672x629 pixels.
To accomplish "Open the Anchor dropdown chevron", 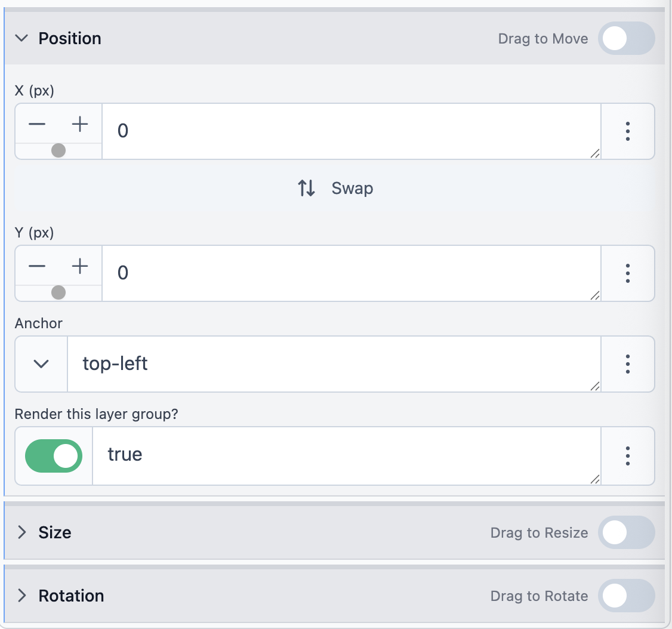I will pyautogui.click(x=41, y=364).
